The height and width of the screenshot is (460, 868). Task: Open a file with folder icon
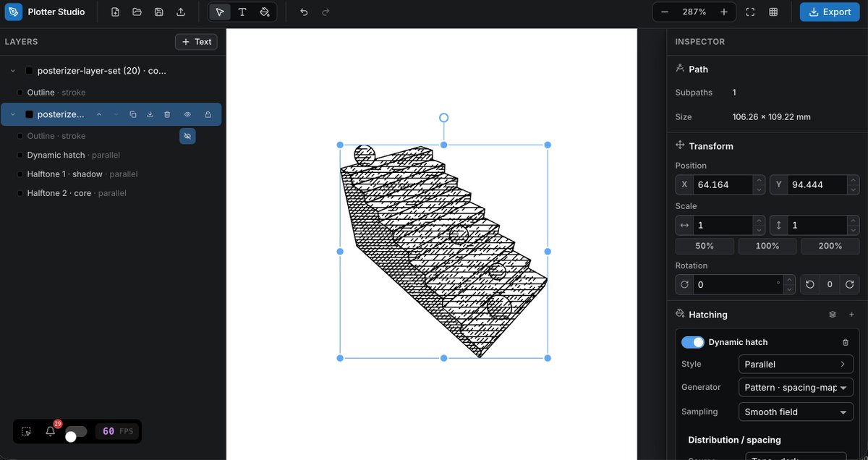point(137,12)
